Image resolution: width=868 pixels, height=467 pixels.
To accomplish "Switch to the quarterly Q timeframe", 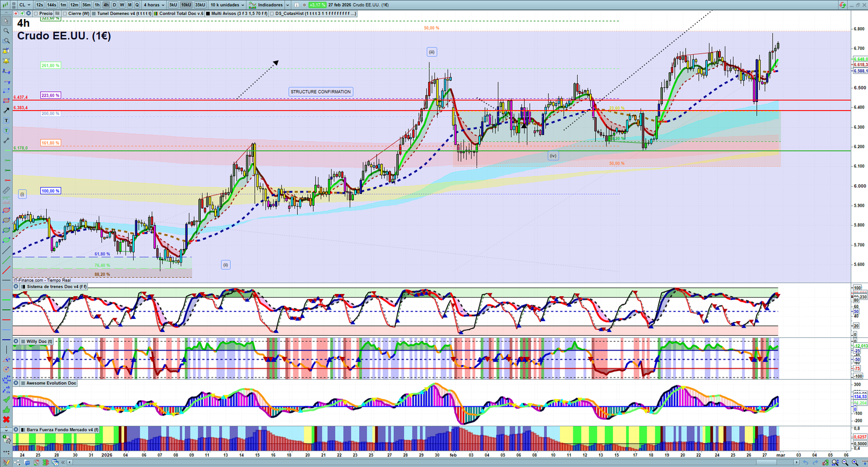I will 137,5.
